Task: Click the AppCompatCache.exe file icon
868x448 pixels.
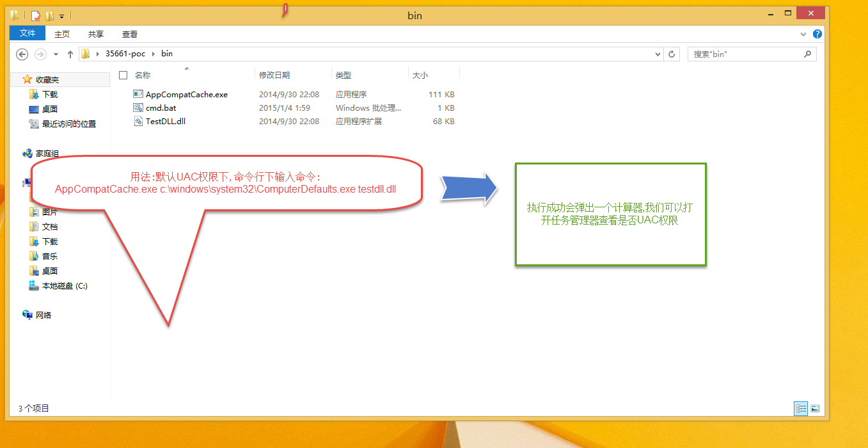Action: [x=138, y=94]
